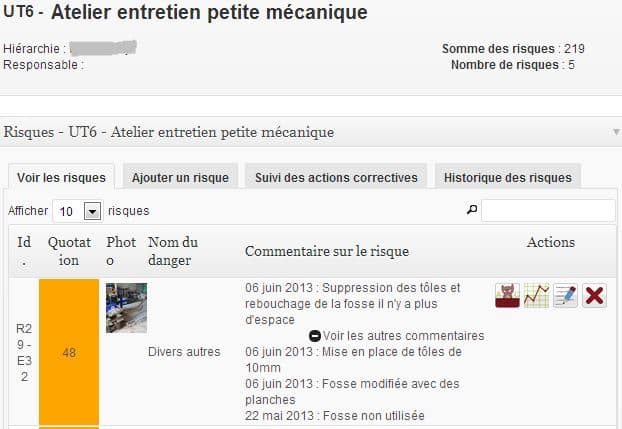This screenshot has width=622, height=429.
Task: Click the risk photo thumbnail
Action: (x=126, y=307)
